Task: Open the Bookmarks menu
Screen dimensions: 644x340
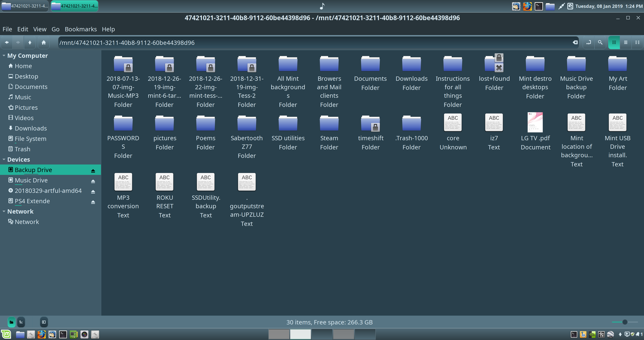Action: (81, 29)
